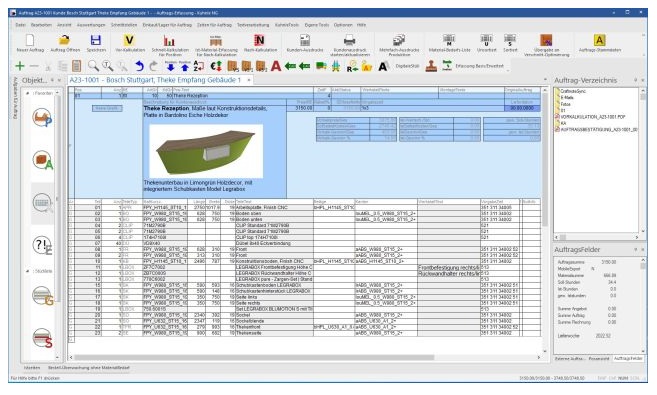Collapse the Stückliste group in sidebar
This screenshot has width=657, height=395.
[28, 271]
